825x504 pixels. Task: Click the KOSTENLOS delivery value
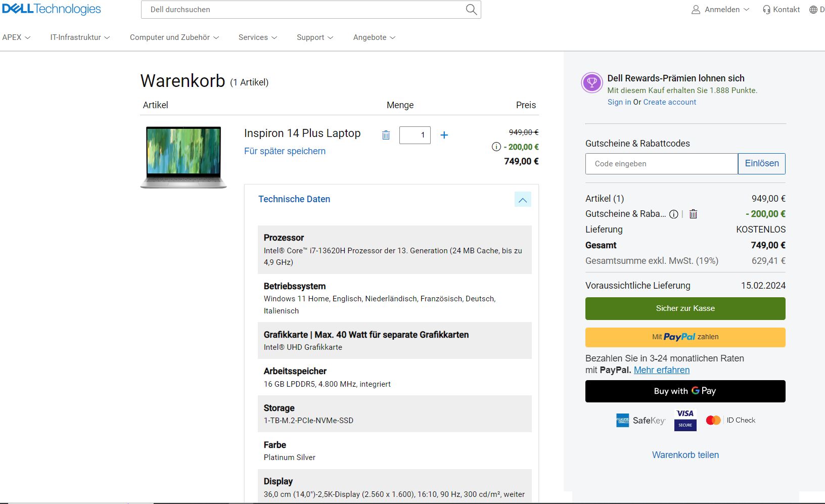tap(761, 230)
